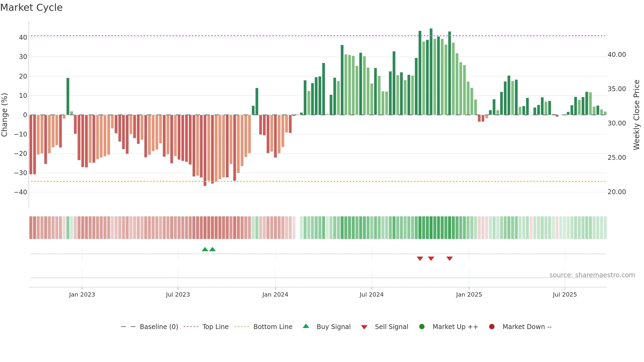Click the Jul 2025 axis label
This screenshot has width=644, height=362.
point(565,294)
